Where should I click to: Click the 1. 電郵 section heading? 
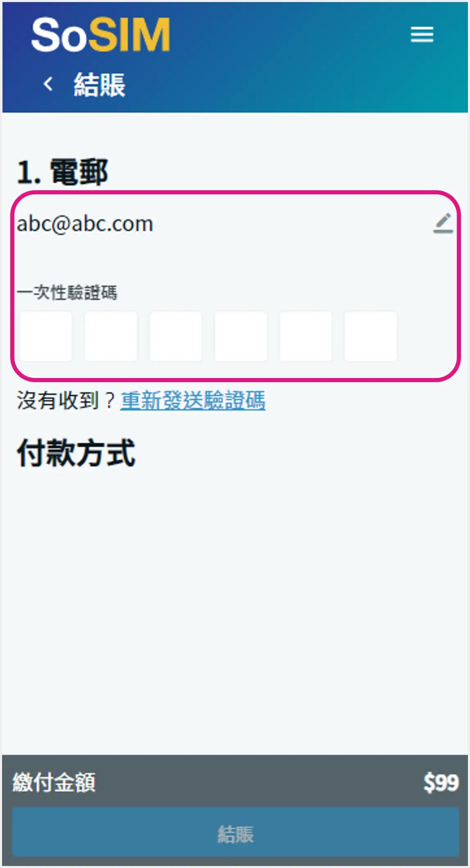tap(62, 172)
